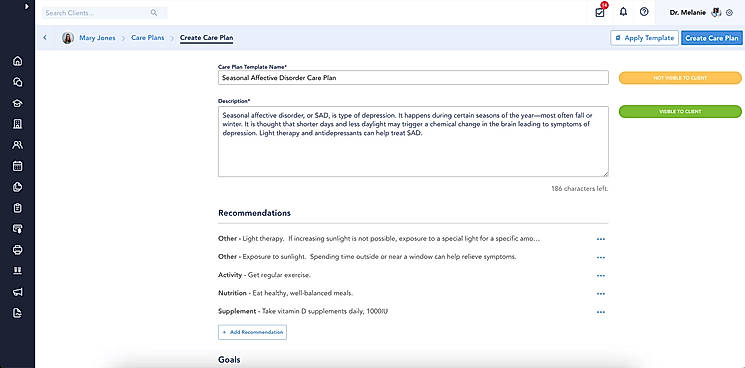Click the Apply Template button
The image size is (745, 368).
pos(644,38)
